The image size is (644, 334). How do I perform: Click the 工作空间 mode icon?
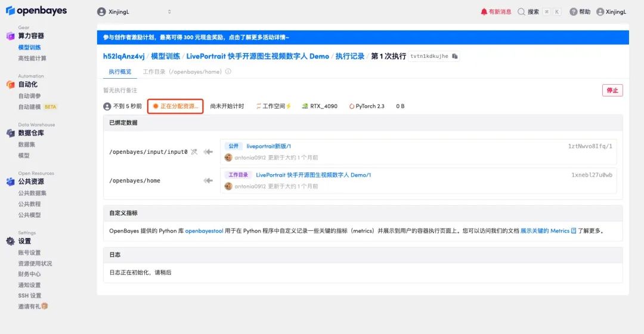259,106
